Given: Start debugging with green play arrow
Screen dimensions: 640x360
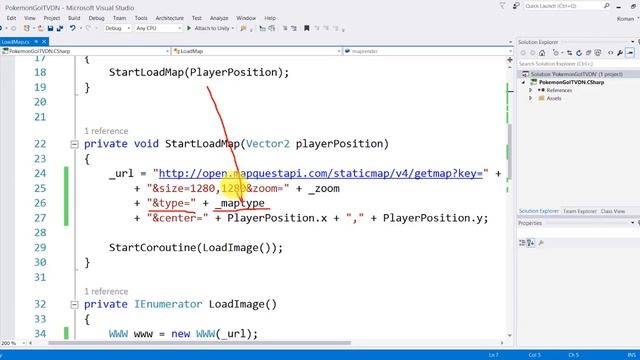Looking at the screenshot, I should click(x=189, y=28).
